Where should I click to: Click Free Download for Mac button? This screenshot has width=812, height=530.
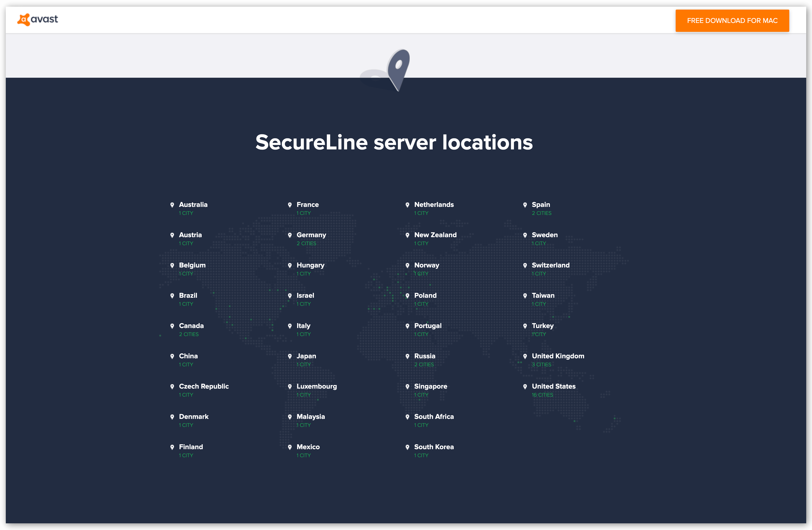coord(732,21)
